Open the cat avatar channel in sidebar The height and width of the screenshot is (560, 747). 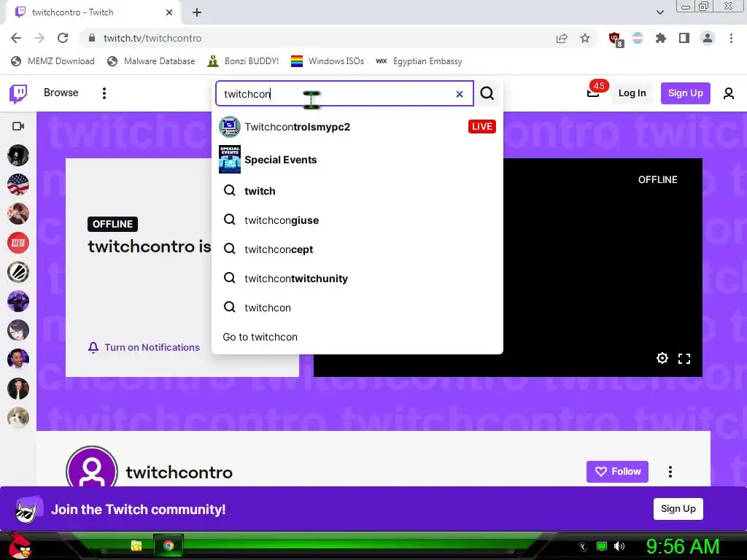tap(18, 418)
